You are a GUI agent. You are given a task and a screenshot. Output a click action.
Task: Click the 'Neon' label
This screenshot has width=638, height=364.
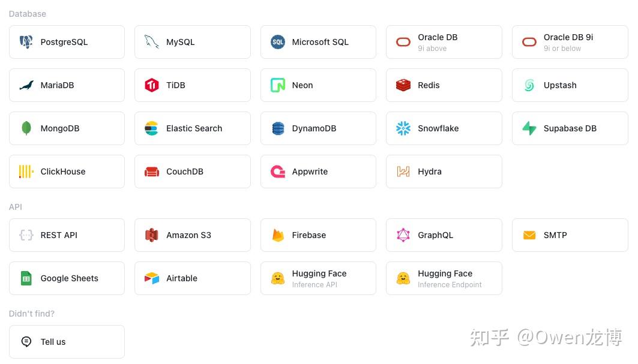click(302, 85)
